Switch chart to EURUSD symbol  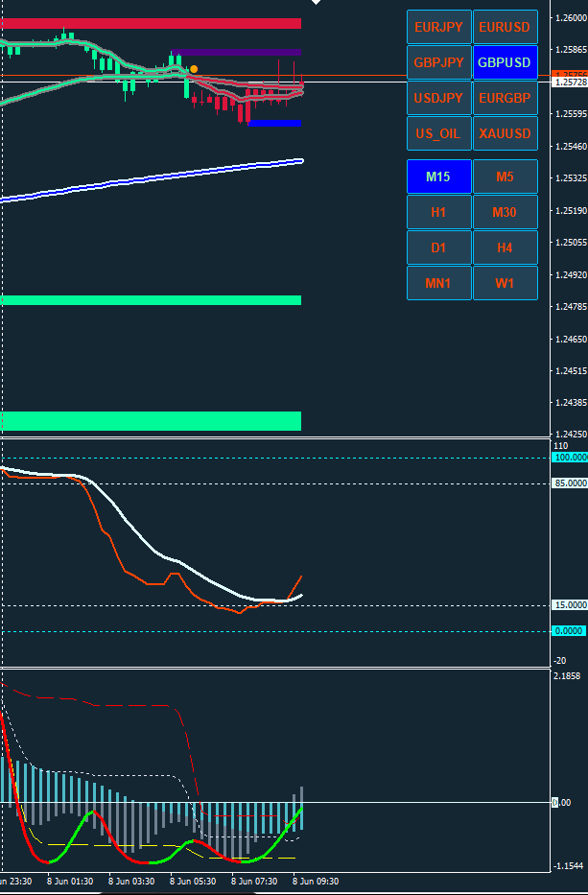506,27
